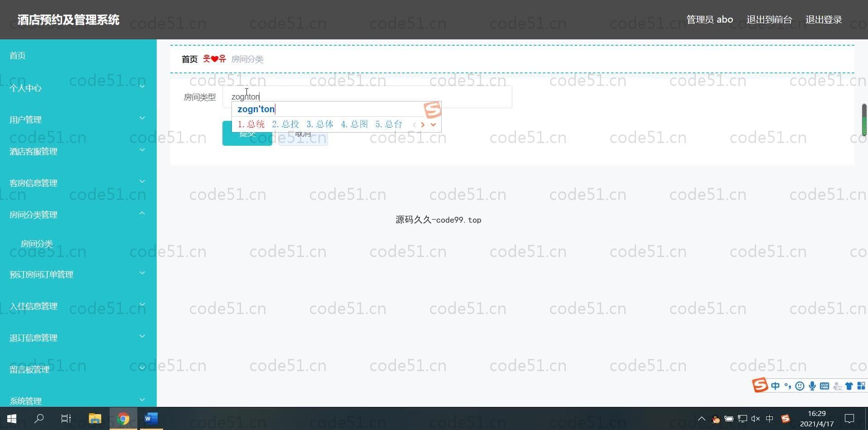
Task: Click the Sogou logo in the candidate popup
Action: (x=432, y=110)
